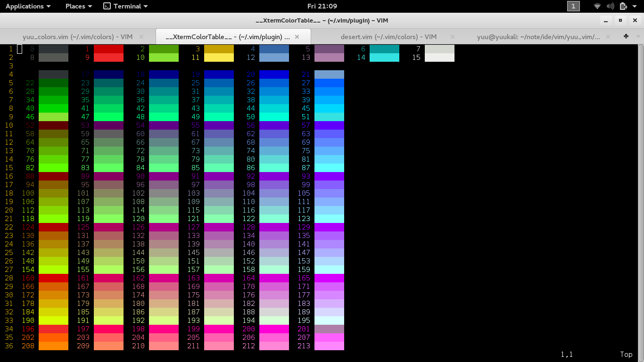This screenshot has height=362, width=644.
Task: Select the __XtermColorTable__ tab
Action: pos(233,36)
